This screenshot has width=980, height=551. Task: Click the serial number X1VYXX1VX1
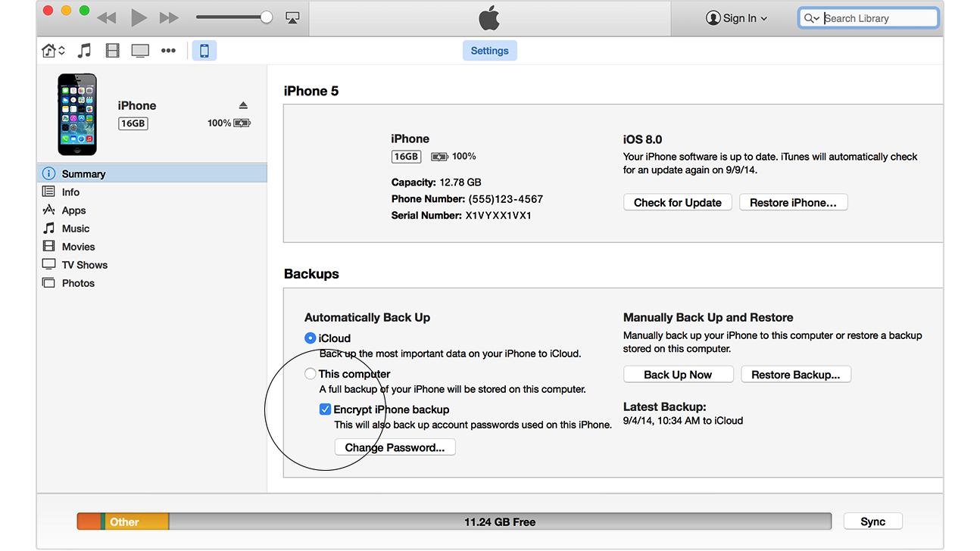coord(498,216)
